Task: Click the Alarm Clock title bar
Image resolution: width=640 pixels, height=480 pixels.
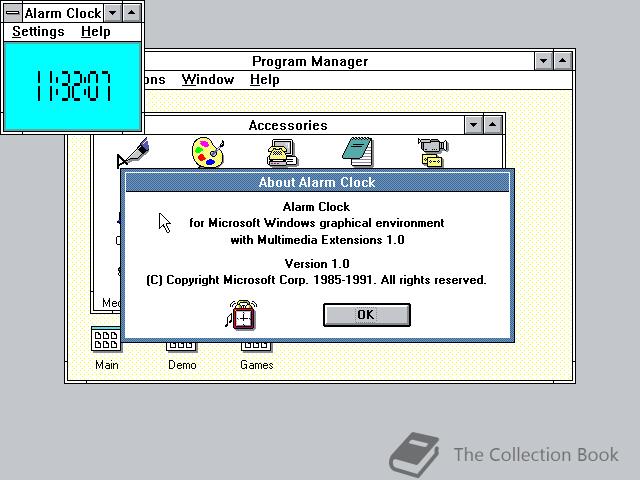Action: point(63,13)
